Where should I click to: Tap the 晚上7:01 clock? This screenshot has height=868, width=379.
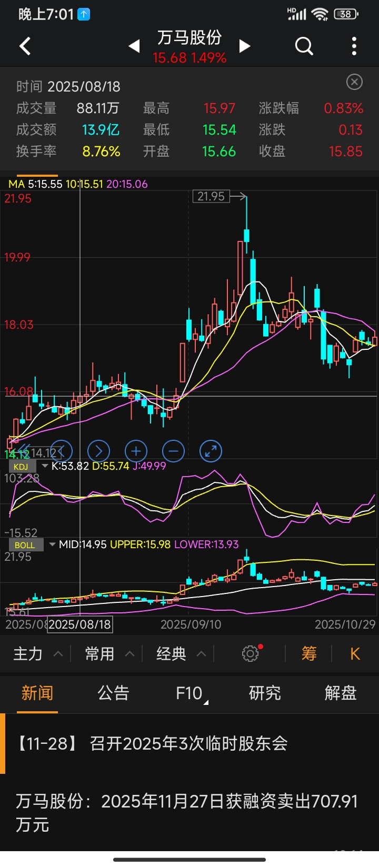click(x=46, y=14)
